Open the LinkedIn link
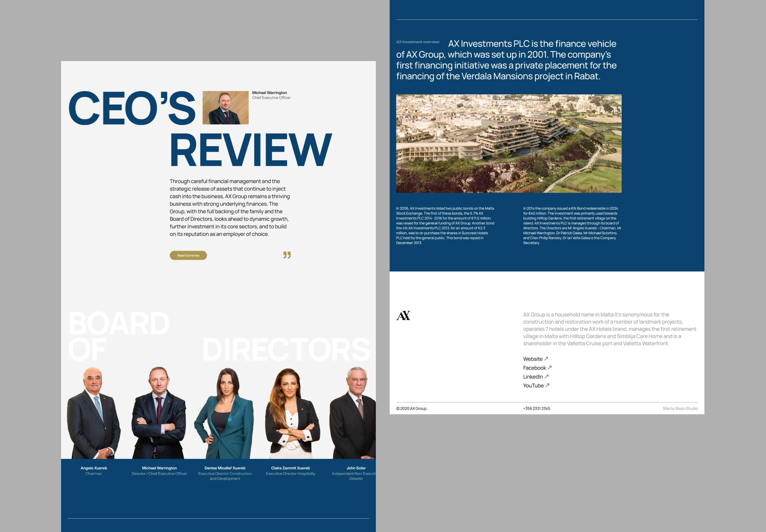The image size is (766, 532). [533, 377]
